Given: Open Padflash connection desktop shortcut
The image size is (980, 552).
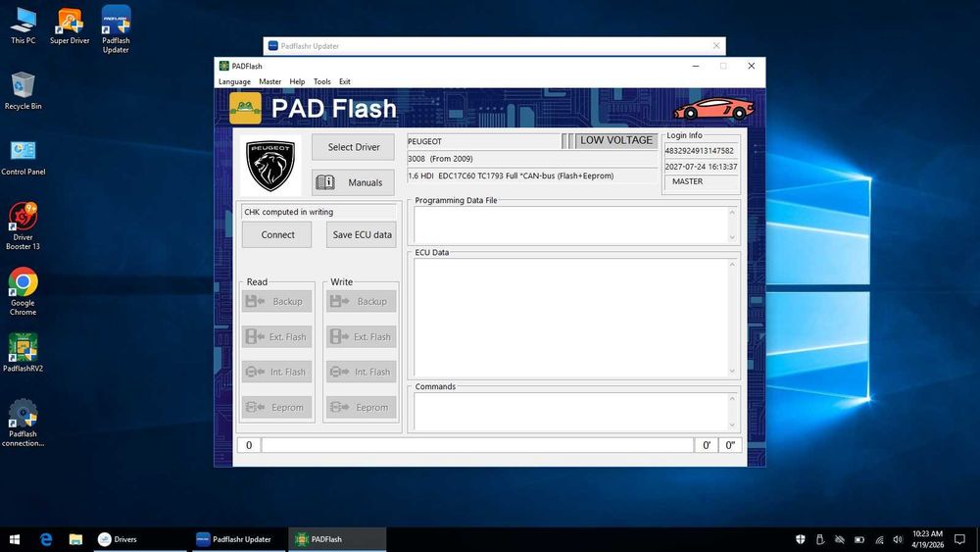Looking at the screenshot, I should (x=24, y=424).
